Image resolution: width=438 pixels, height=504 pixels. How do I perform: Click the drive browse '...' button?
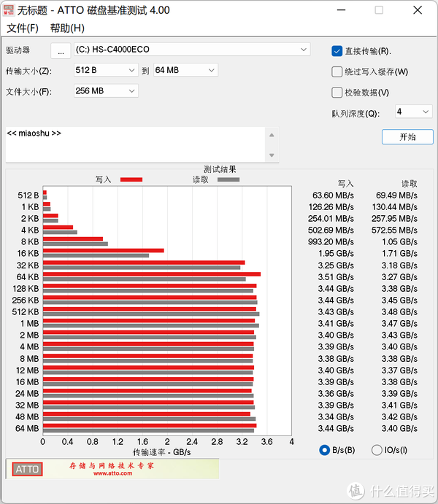pos(61,51)
